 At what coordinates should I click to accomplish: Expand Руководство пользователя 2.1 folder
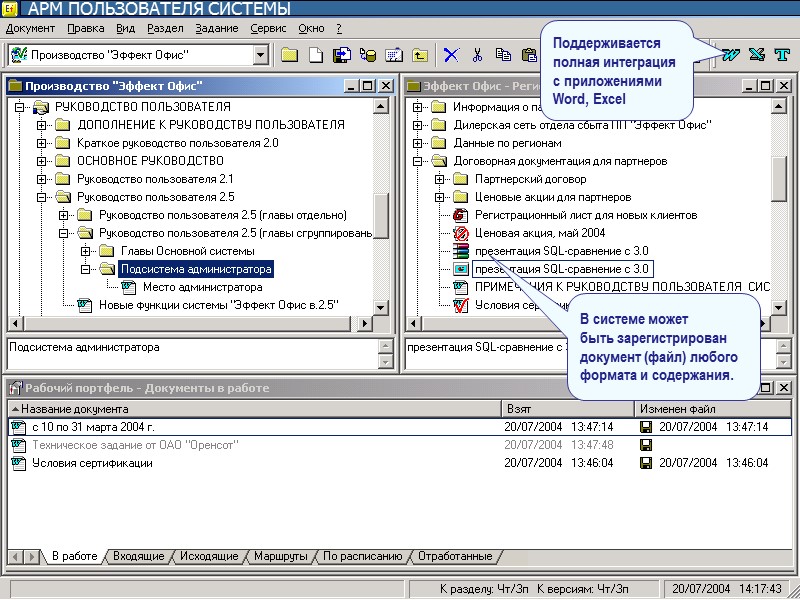(x=41, y=179)
